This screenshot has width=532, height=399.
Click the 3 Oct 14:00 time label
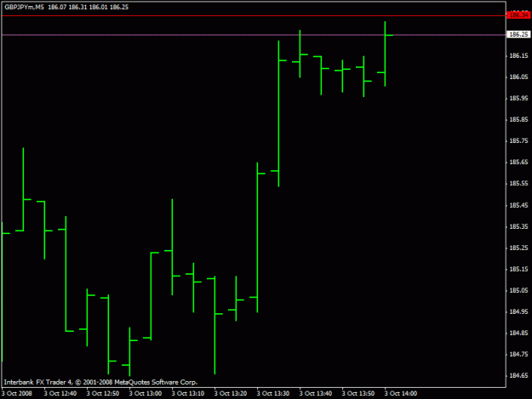[x=401, y=394]
